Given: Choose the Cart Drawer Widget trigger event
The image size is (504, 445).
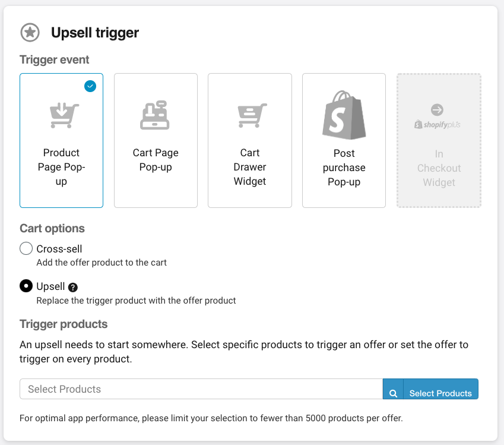Looking at the screenshot, I should click(249, 140).
